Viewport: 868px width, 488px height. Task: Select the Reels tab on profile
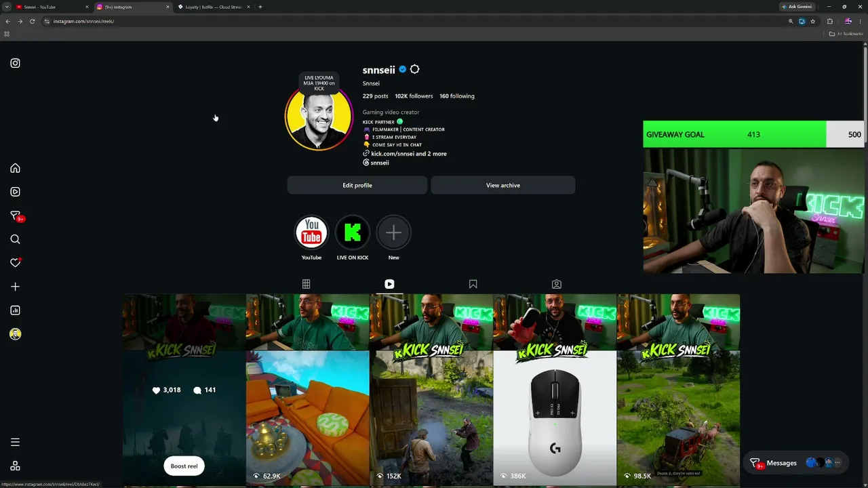[x=389, y=284]
